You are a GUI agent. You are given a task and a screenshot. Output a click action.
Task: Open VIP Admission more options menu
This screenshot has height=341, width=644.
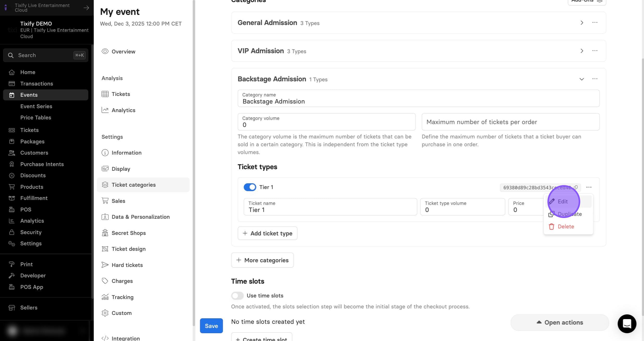tap(595, 51)
